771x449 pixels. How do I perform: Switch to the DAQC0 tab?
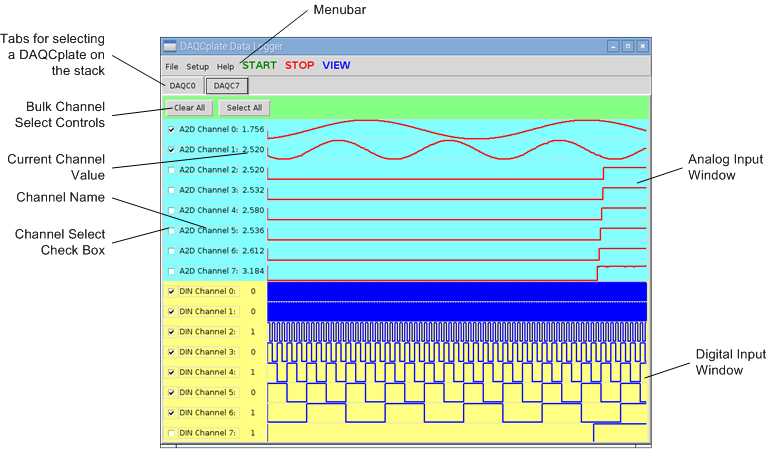[x=182, y=86]
